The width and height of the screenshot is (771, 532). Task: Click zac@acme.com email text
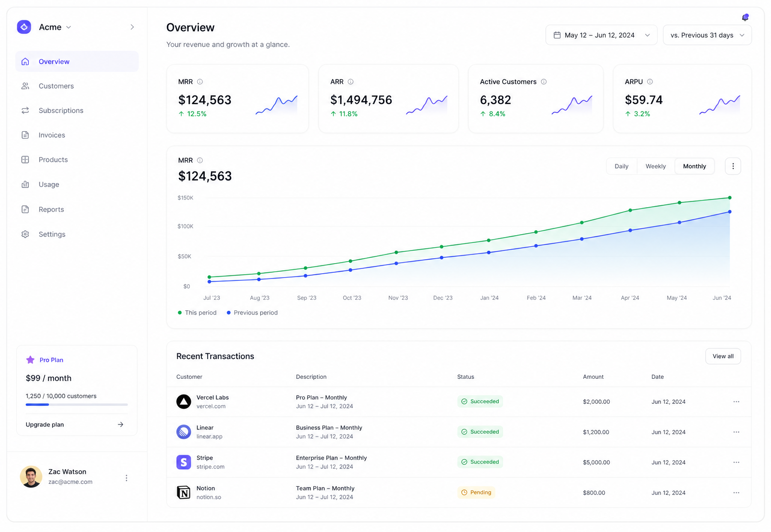70,482
